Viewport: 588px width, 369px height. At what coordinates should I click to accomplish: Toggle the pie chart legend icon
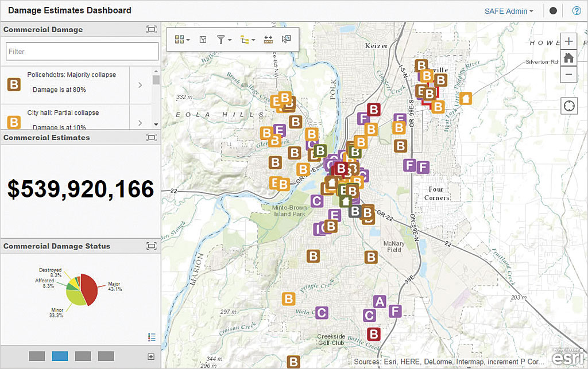(152, 337)
